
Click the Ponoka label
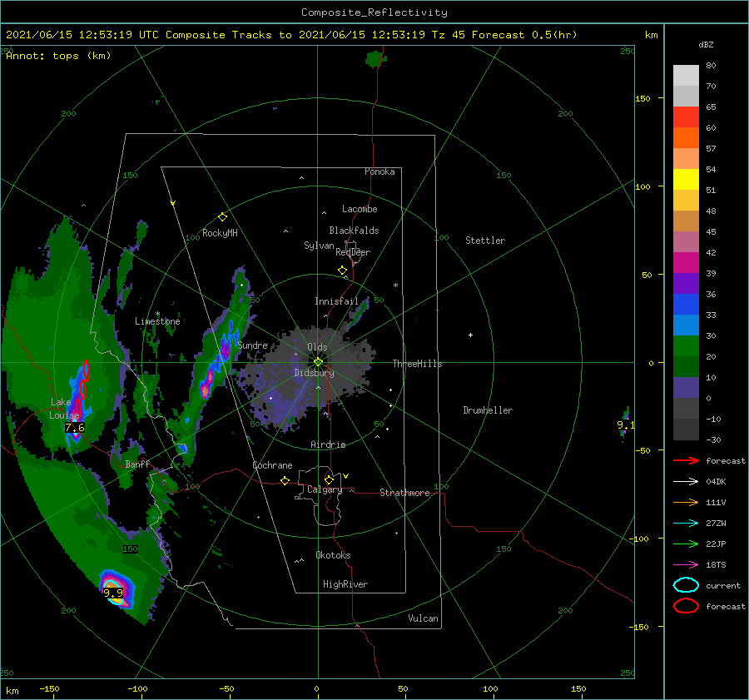pos(379,171)
